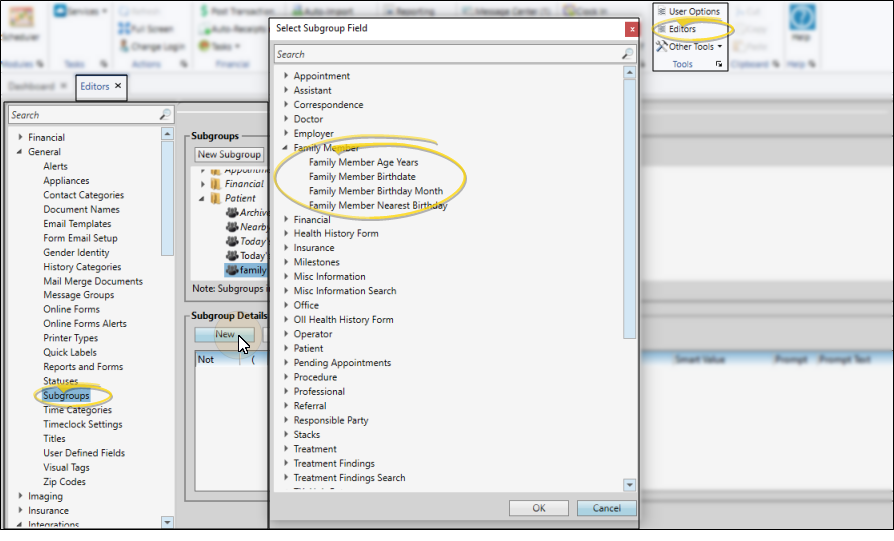Expand the Imaging node in the editors tree
This screenshot has width=894, height=541.
coord(20,496)
